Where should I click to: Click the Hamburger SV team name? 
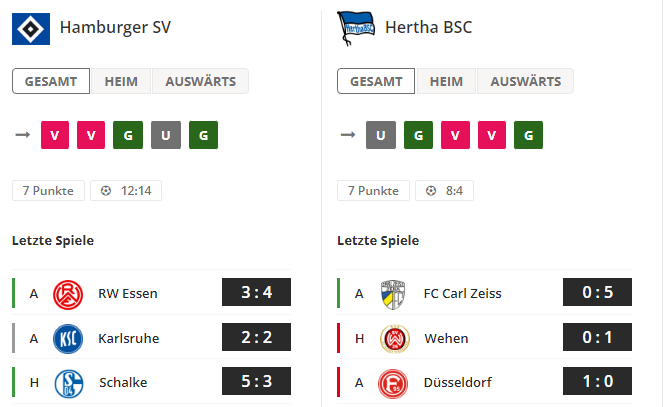[115, 28]
